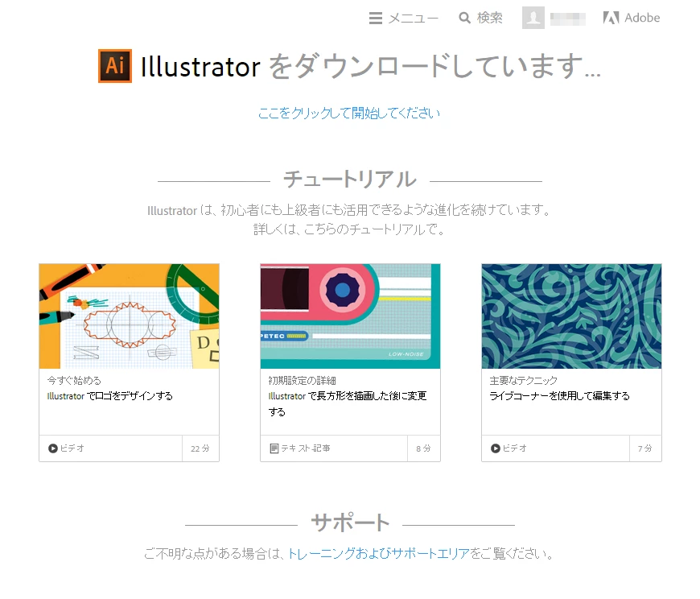Click the Illustrator Ai app icon

pos(115,66)
